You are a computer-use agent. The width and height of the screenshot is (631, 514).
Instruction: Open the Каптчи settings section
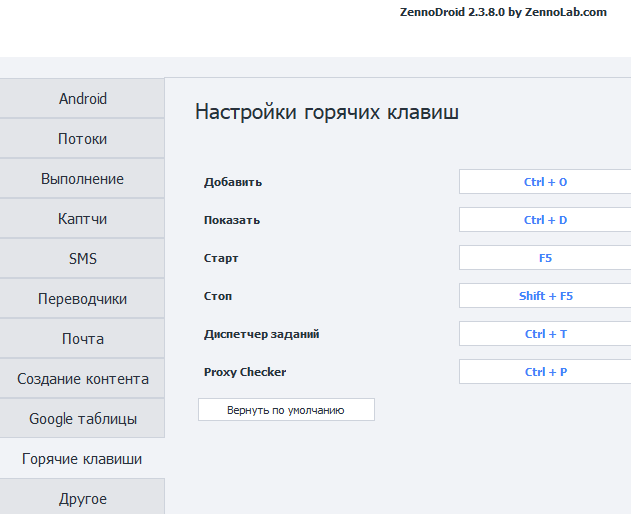[82, 219]
